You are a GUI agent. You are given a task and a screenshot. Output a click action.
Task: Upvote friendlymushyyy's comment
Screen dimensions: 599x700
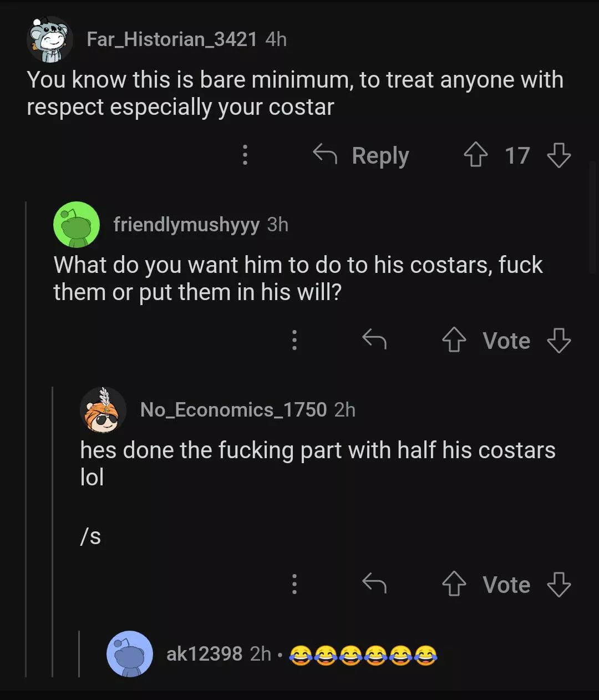tap(454, 341)
